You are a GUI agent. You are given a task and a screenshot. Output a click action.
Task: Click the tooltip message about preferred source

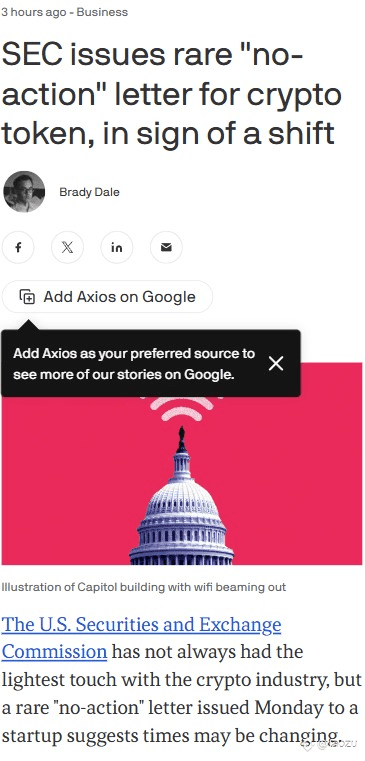(134, 364)
